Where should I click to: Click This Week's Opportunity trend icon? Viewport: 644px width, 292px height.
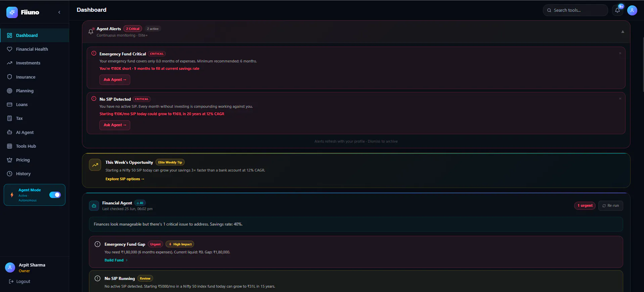[x=95, y=165]
